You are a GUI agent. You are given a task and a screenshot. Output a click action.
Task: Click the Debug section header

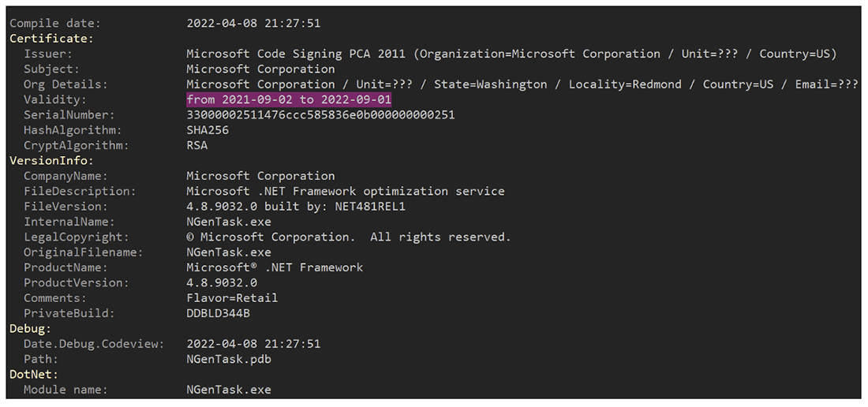[x=30, y=328]
